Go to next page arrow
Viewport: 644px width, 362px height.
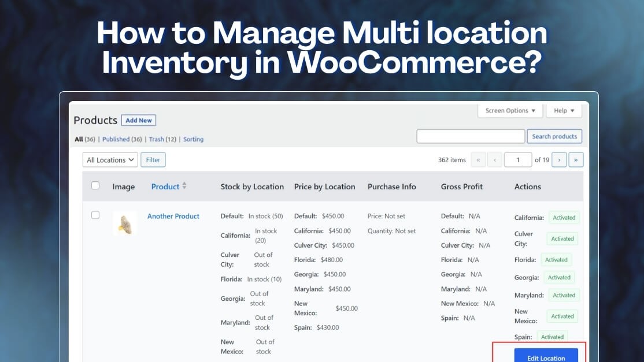tap(559, 160)
